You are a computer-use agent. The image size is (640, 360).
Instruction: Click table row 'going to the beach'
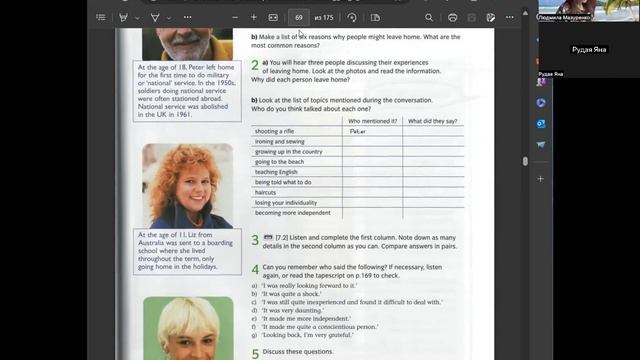click(357, 162)
